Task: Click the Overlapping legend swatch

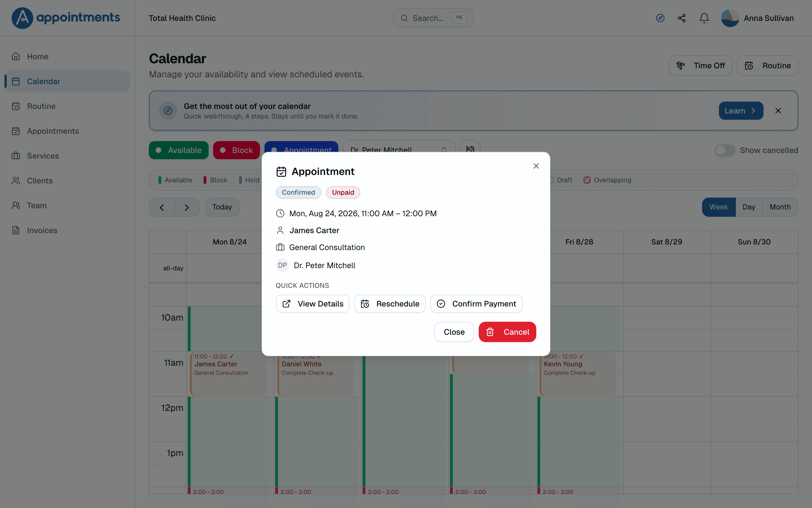Action: (587, 180)
